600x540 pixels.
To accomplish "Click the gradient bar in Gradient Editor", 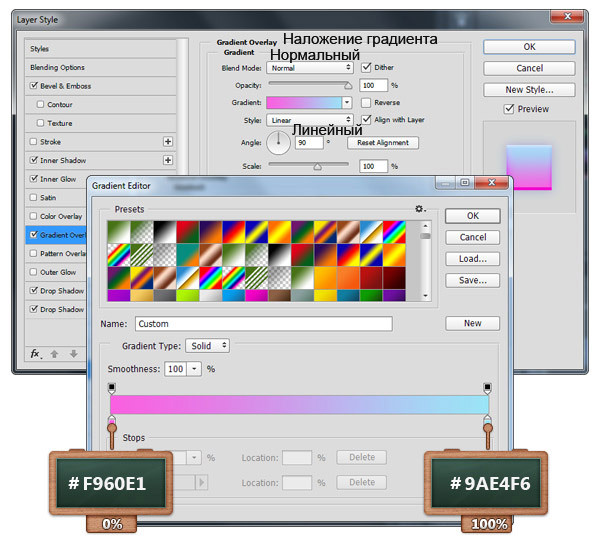I will [299, 405].
